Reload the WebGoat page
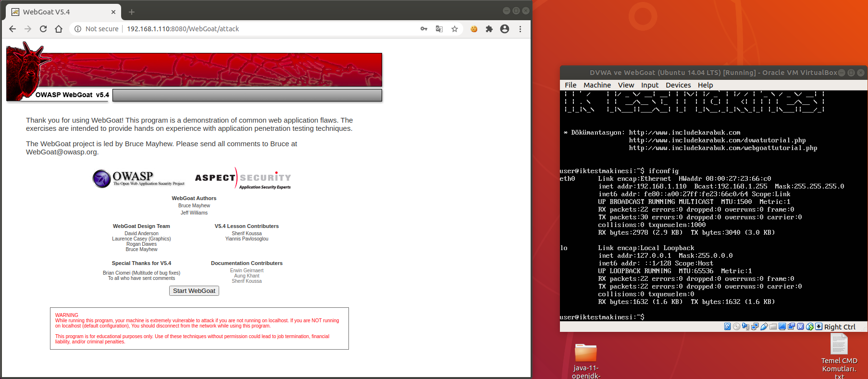Screen dimensions: 868x379 (43, 29)
